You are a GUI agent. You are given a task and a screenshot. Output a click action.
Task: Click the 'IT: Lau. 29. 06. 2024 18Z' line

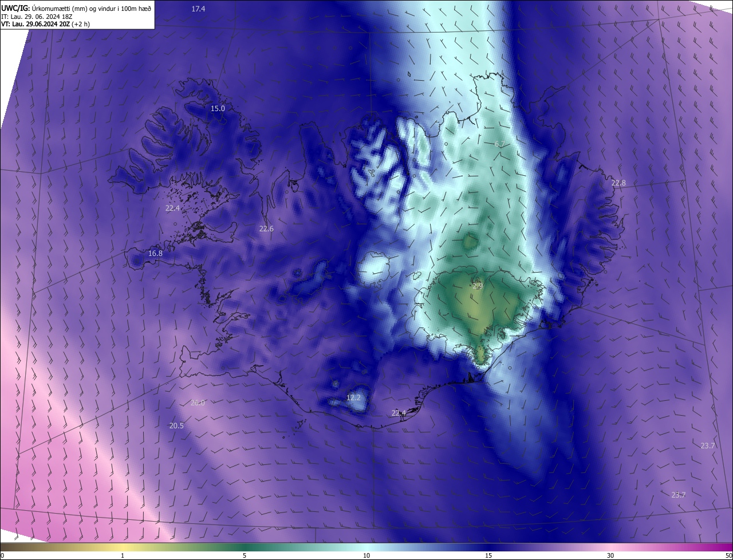pyautogui.click(x=38, y=16)
